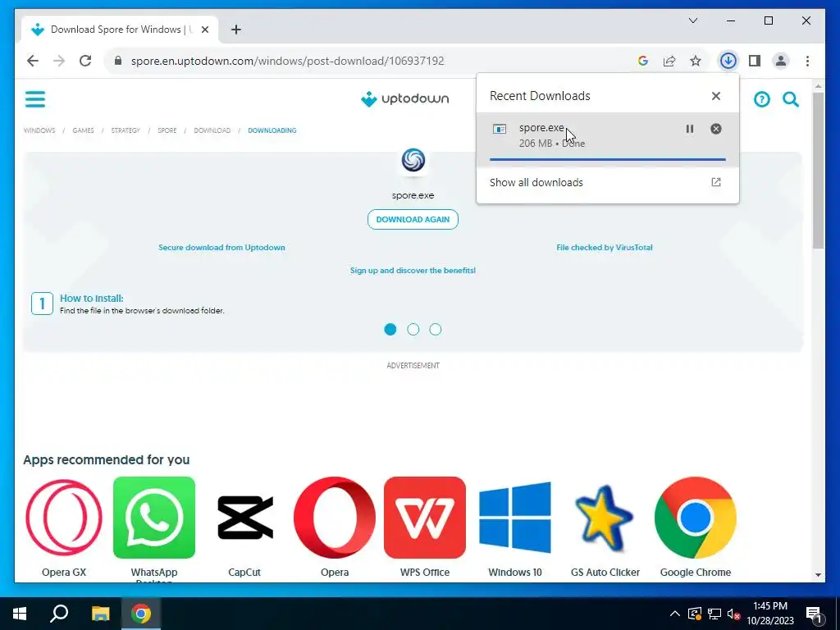Click the Uptodown logo
840x630 pixels.
coord(405,99)
